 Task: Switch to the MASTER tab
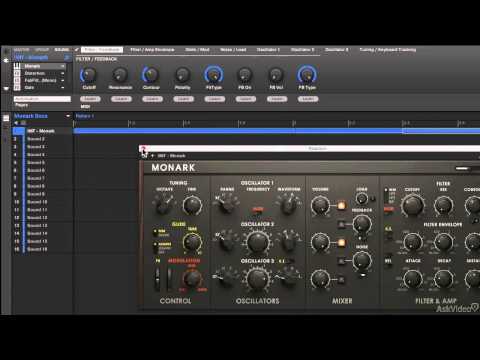click(22, 50)
